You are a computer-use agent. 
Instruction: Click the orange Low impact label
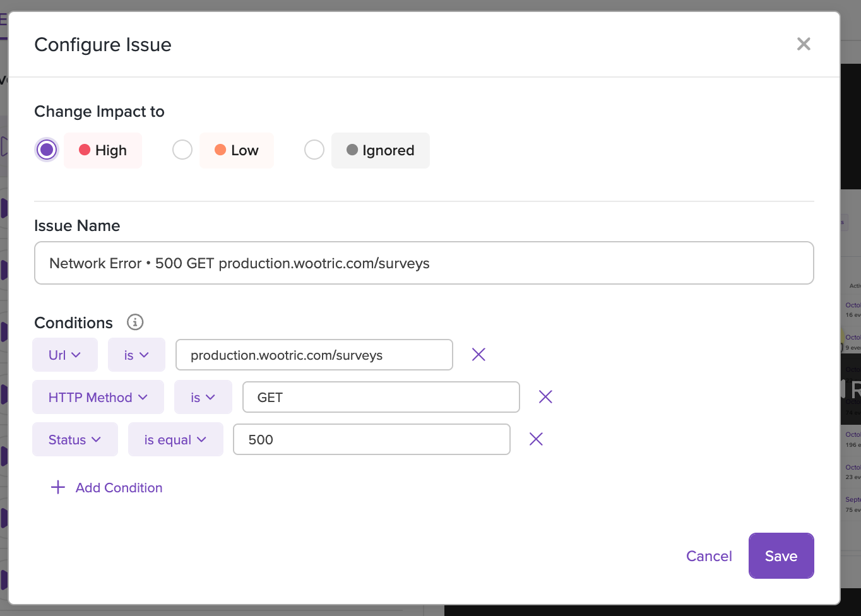point(237,150)
